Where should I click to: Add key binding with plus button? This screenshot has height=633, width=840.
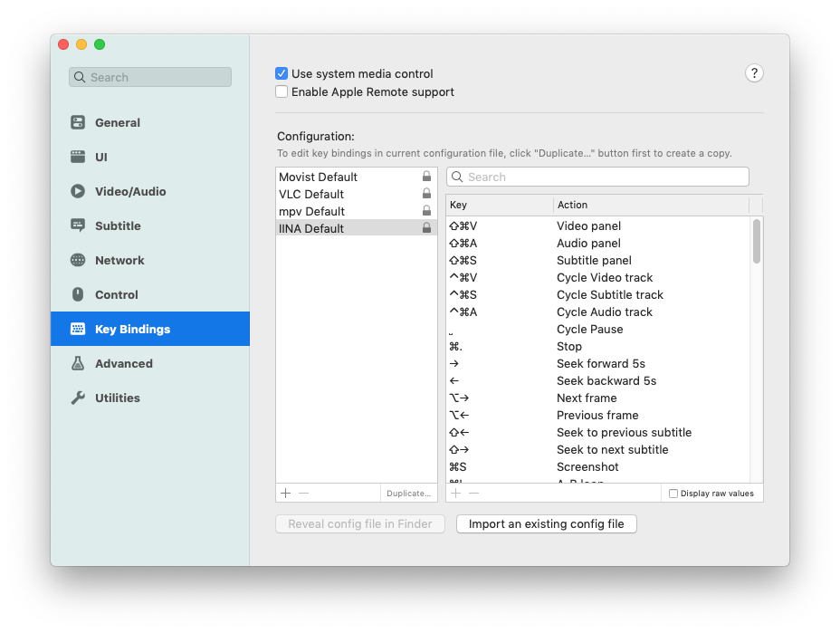456,494
